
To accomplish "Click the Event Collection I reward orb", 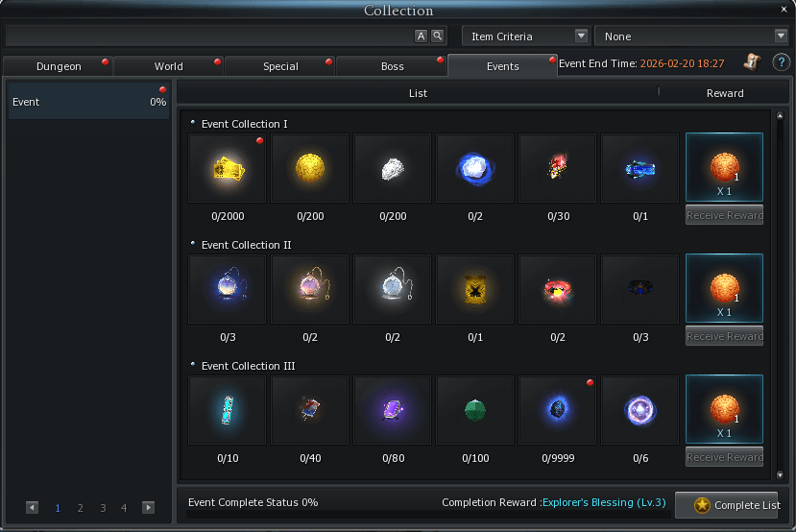I will coord(724,167).
